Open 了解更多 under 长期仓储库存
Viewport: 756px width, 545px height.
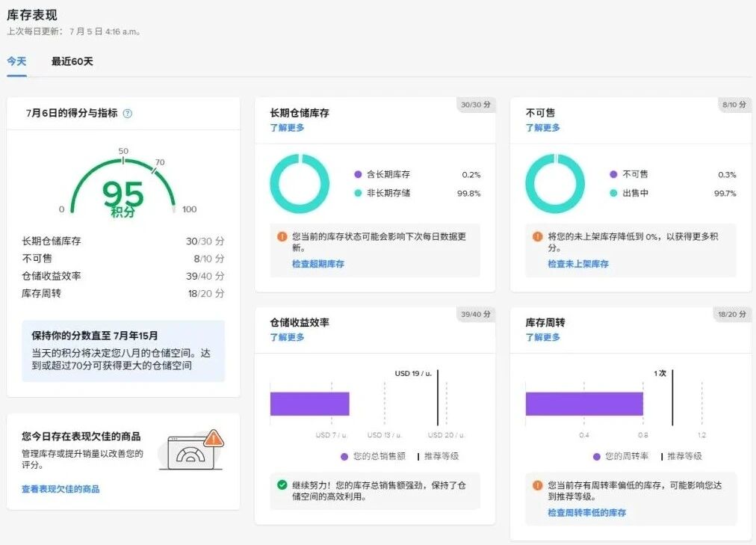pyautogui.click(x=287, y=127)
